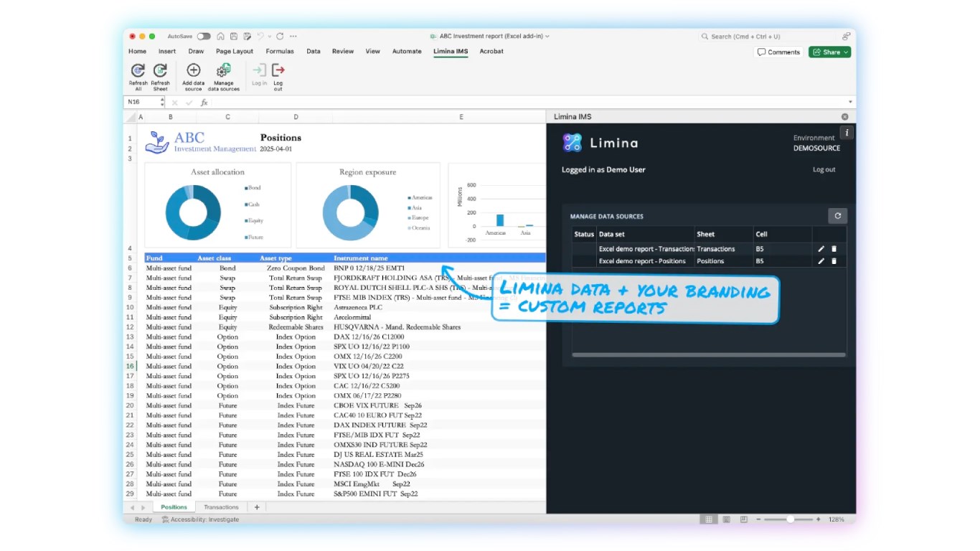Click the Undo arrow icon

point(260,37)
